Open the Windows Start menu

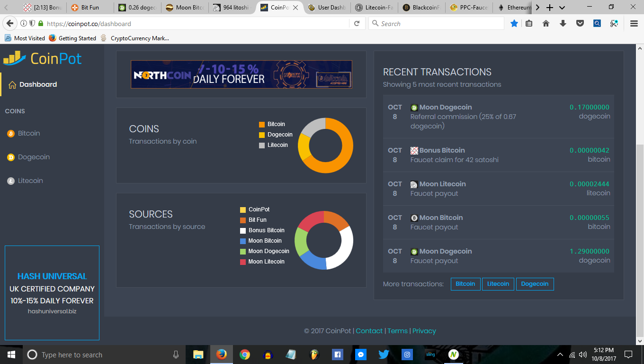pyautogui.click(x=11, y=355)
